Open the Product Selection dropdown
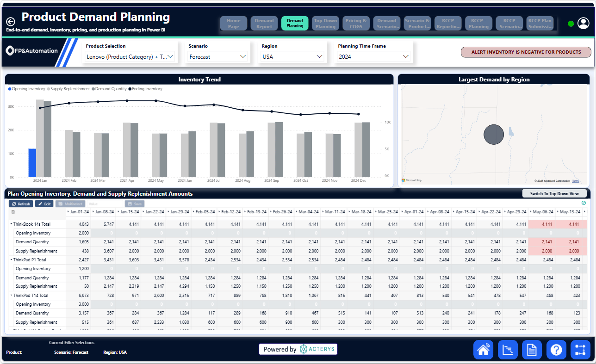The image size is (596, 364). point(130,56)
